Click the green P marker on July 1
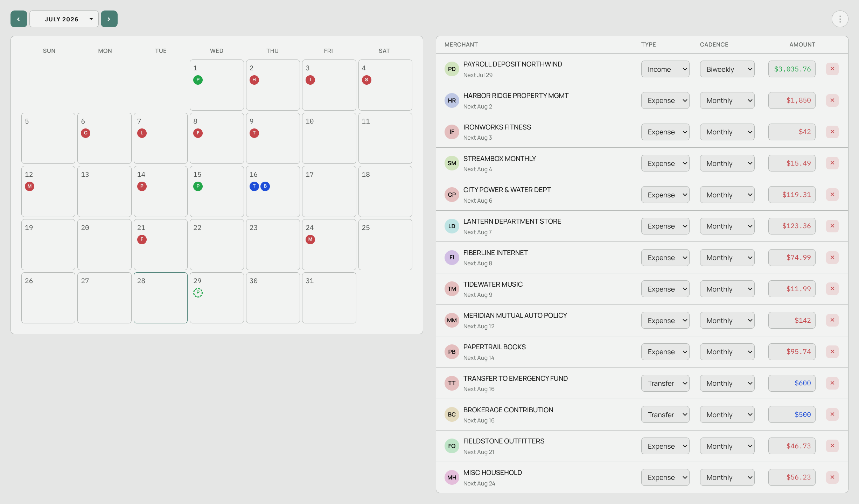Viewport: 859px width, 504px height. (198, 80)
